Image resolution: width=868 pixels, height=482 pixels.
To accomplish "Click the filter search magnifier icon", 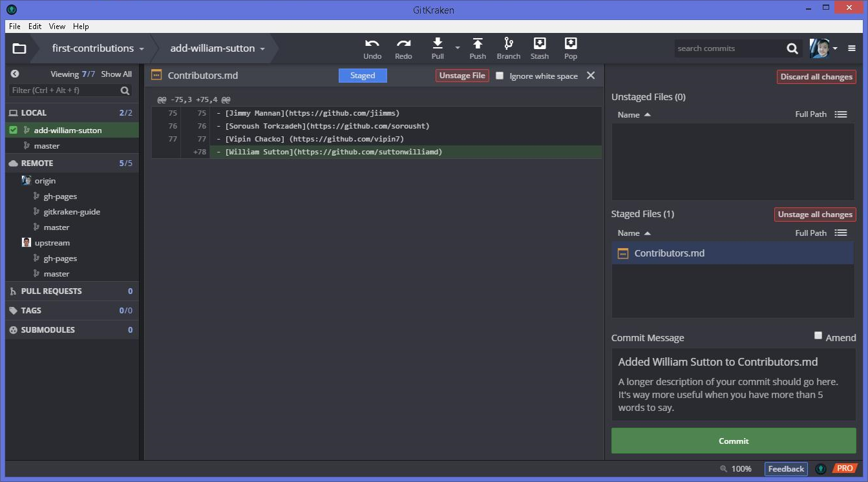I will pos(125,91).
